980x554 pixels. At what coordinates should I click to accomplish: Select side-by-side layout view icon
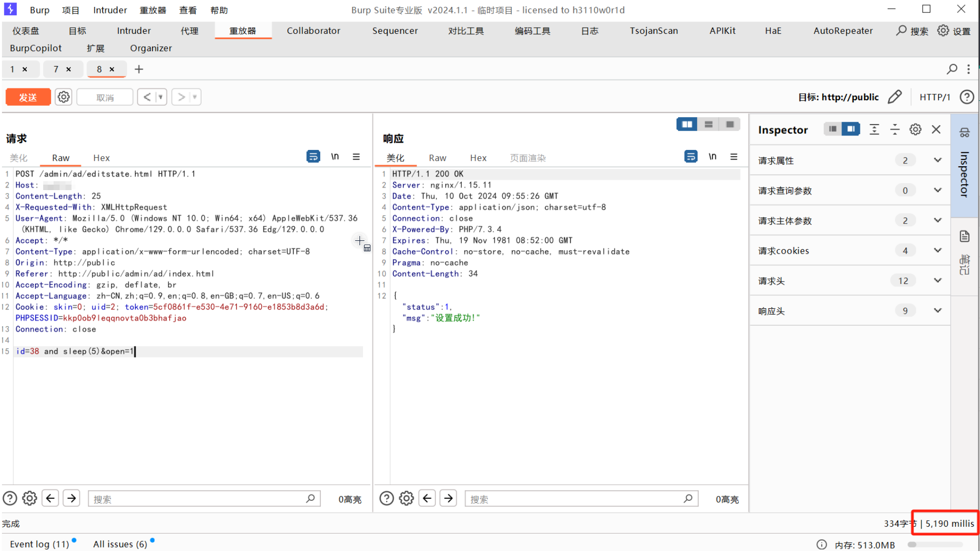point(687,124)
